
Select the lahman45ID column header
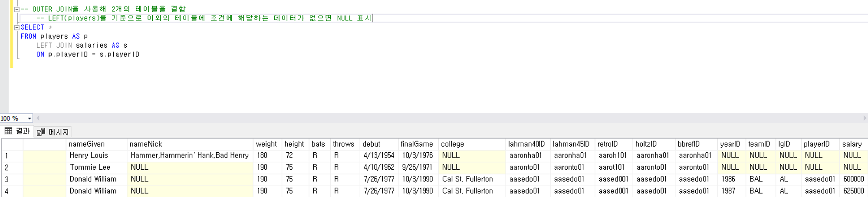coord(572,144)
